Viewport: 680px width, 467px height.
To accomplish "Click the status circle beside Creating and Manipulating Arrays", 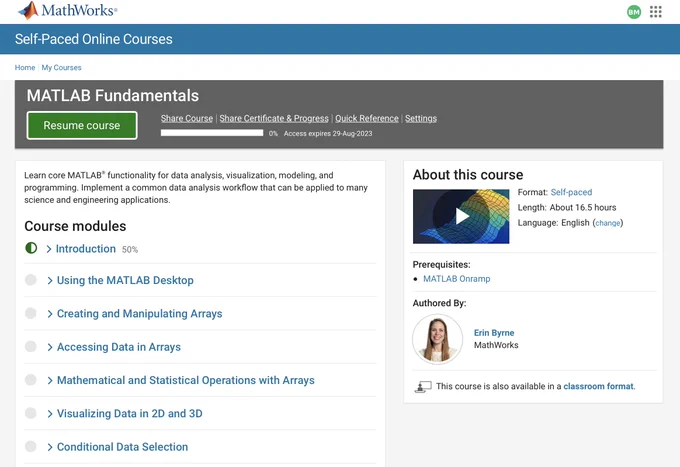I will pyautogui.click(x=31, y=313).
